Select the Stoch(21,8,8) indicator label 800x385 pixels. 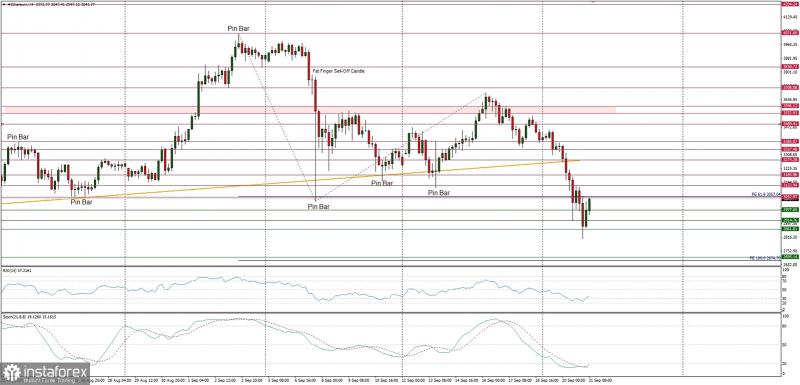tap(29, 317)
